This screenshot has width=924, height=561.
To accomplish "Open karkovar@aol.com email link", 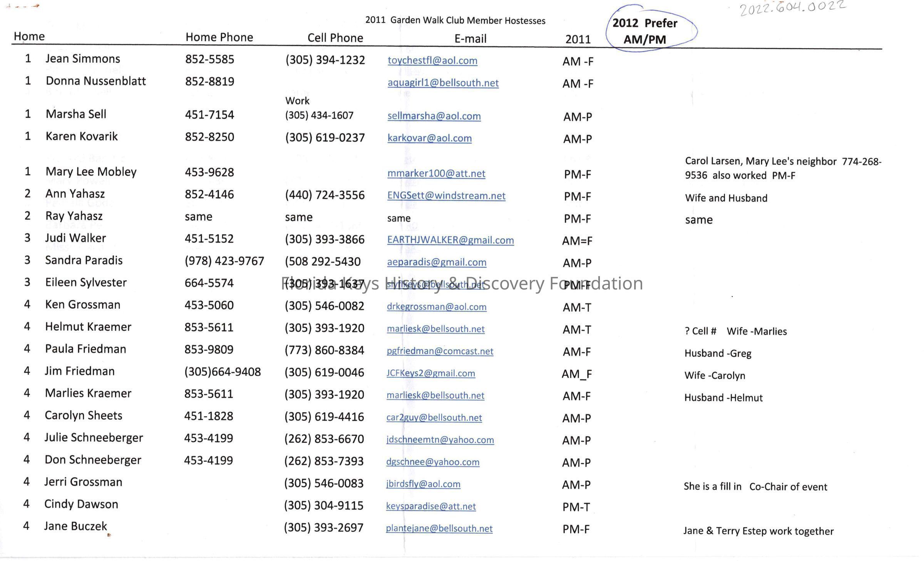I will coord(429,138).
